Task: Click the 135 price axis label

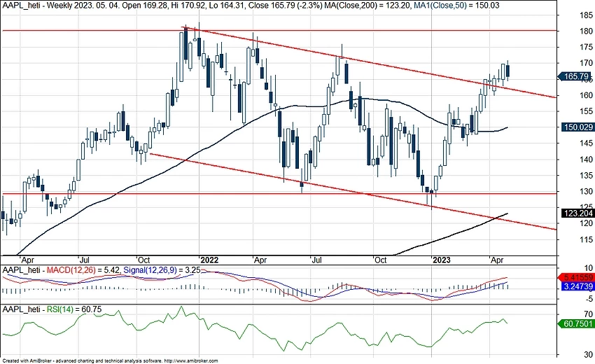Action: click(587, 176)
